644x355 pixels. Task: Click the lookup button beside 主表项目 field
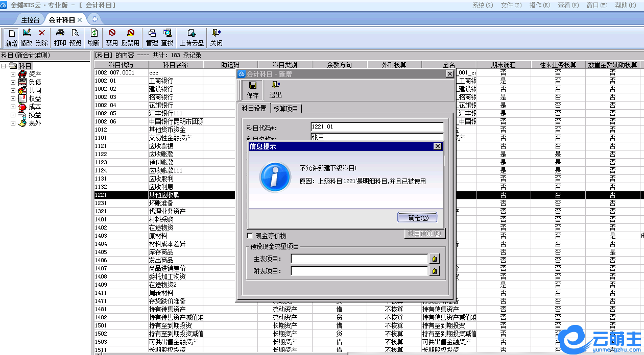point(434,259)
